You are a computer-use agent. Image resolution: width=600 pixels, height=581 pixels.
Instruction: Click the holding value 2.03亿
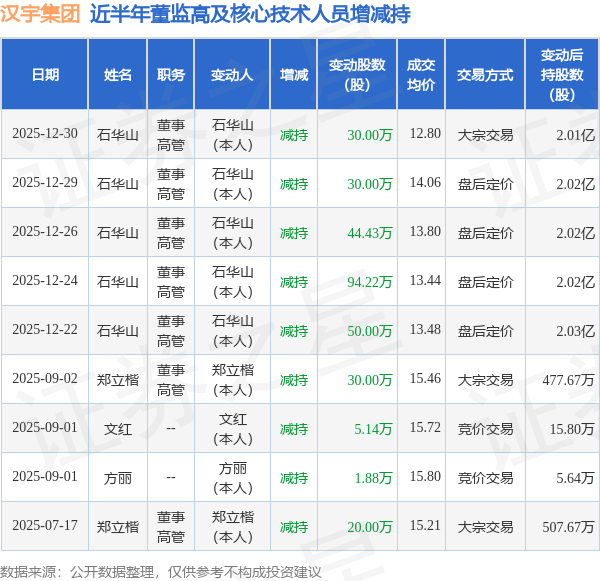click(x=576, y=331)
